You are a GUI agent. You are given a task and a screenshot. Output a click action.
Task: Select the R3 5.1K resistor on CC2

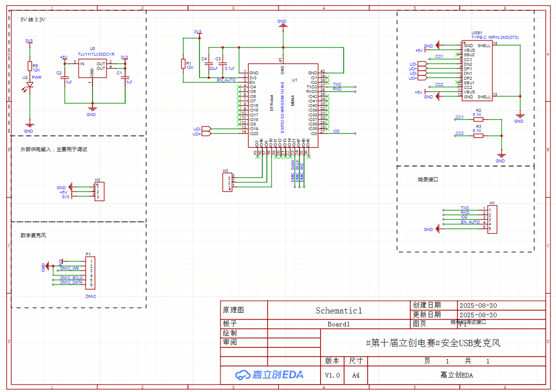coord(478,136)
